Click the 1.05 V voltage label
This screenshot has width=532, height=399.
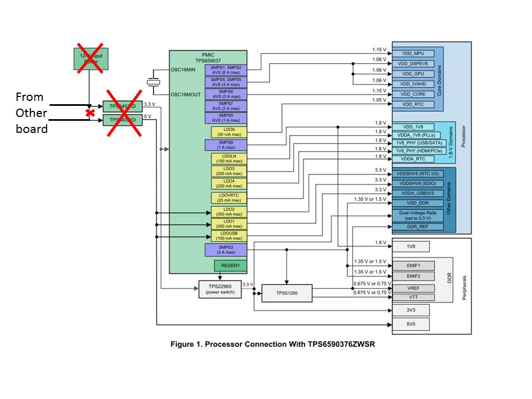click(x=379, y=100)
